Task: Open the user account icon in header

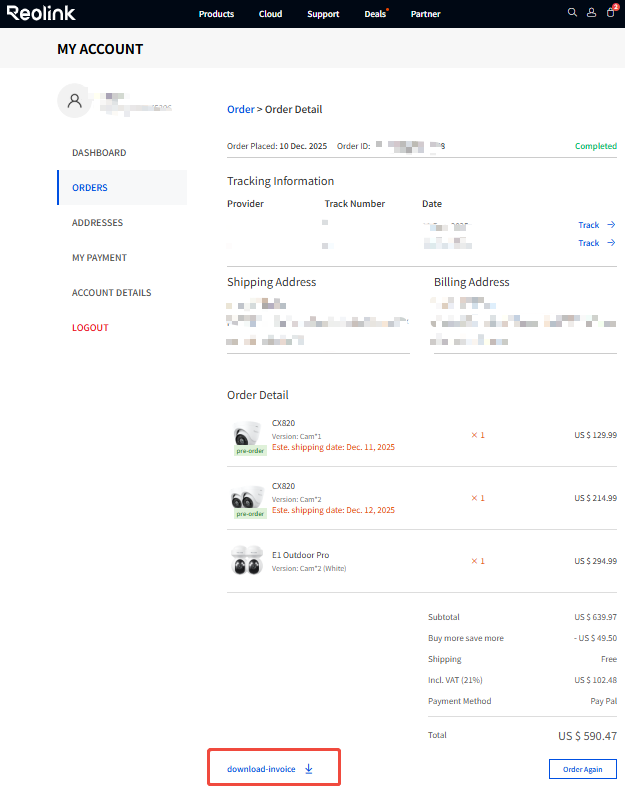Action: pyautogui.click(x=591, y=13)
